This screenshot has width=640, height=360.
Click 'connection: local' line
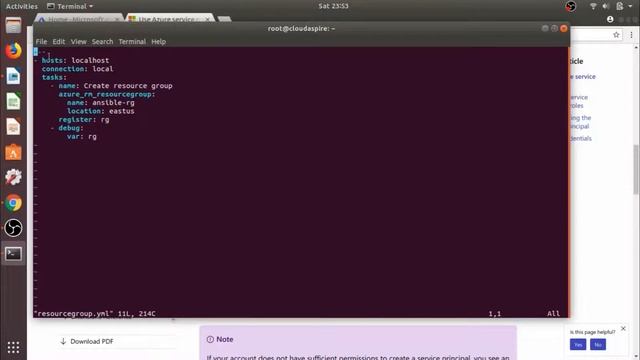[x=78, y=69]
